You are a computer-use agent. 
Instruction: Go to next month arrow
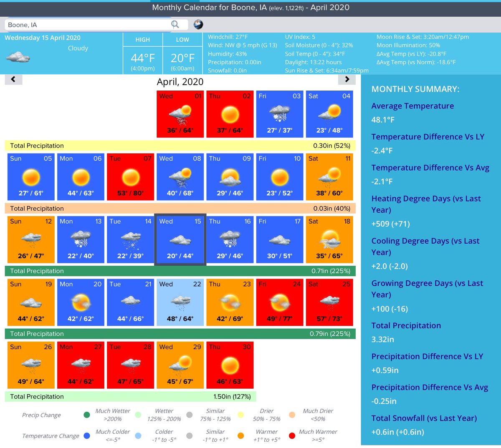(x=347, y=79)
